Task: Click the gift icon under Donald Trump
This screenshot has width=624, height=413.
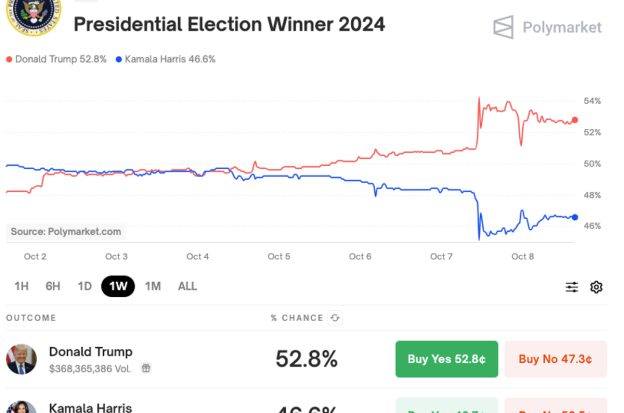Action: tap(146, 368)
